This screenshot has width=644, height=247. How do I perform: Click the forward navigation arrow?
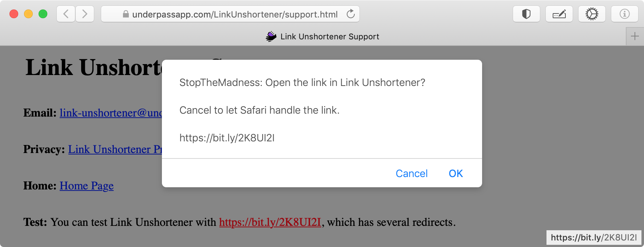click(85, 14)
